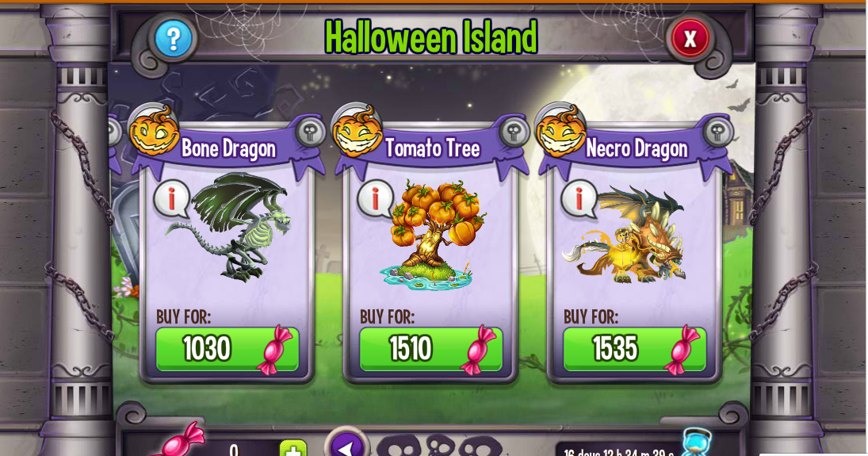The width and height of the screenshot is (868, 456).
Task: Show info for Tomato Tree
Action: [375, 198]
